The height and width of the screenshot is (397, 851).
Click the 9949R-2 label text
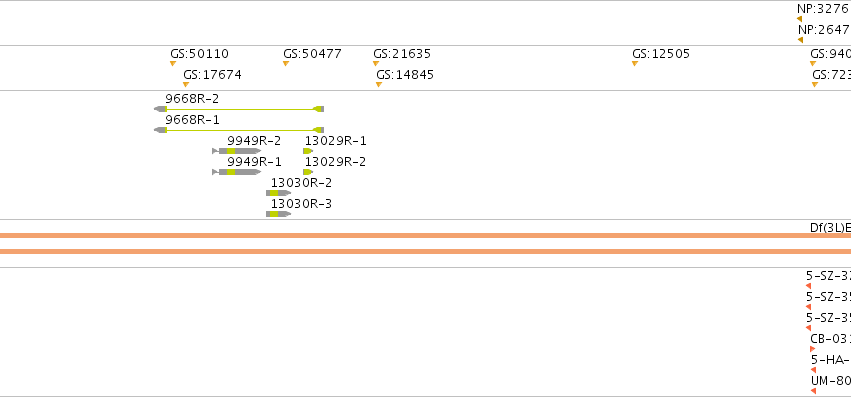point(254,141)
